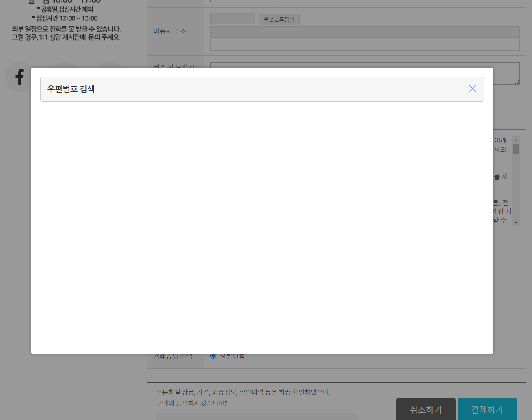The height and width of the screenshot is (420, 532).
Task: Click the 구매에 동의하시겠습니까? text
Action: point(191,403)
